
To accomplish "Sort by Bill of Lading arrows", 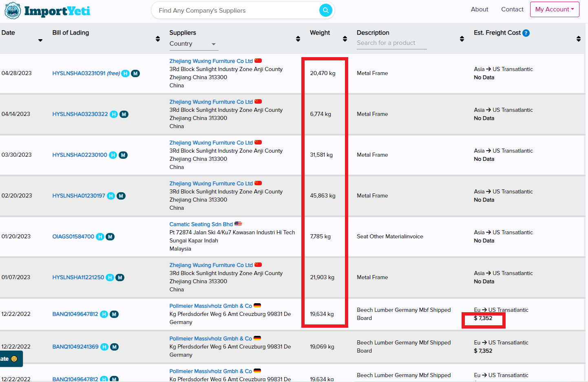I will (158, 39).
